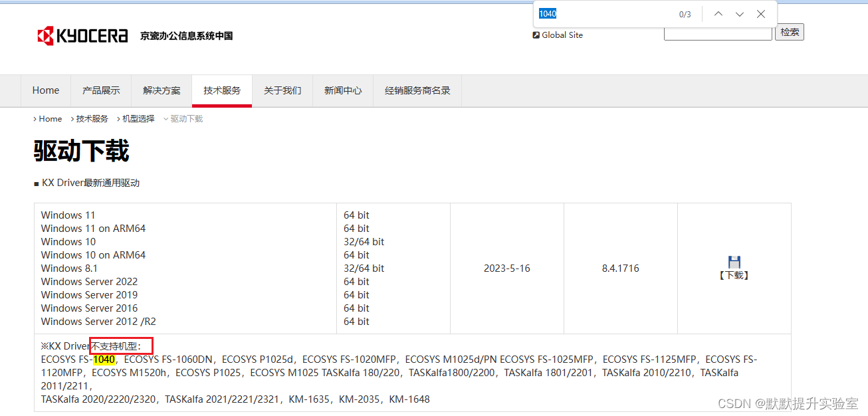Click the 8.4.1716 version cell

coord(620,268)
